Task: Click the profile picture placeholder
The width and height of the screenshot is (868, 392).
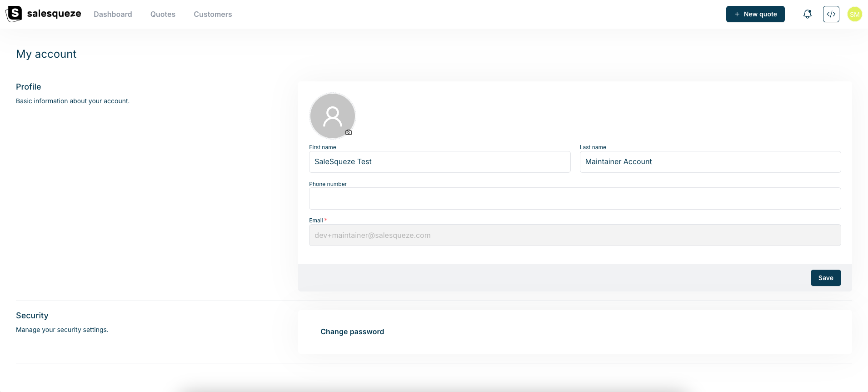Action: click(332, 116)
